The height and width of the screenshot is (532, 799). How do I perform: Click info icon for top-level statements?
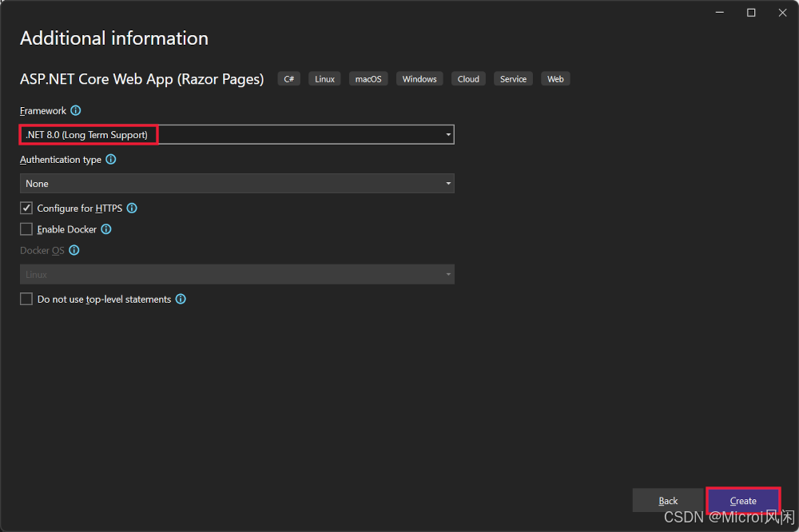tap(181, 299)
